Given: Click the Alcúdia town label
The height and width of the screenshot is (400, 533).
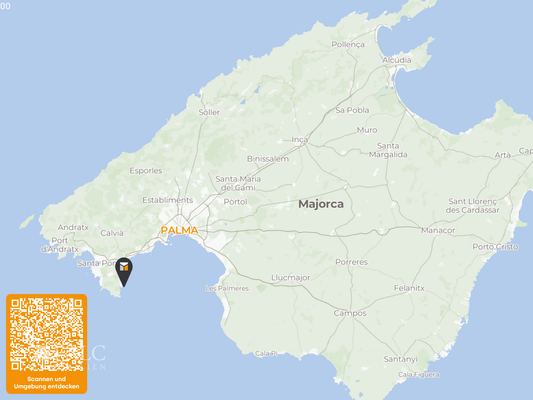Looking at the screenshot, I should click(x=397, y=60).
